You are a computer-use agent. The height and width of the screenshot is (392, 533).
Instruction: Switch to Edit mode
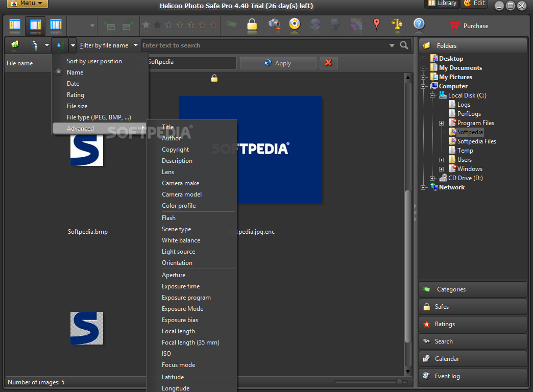tap(474, 4)
